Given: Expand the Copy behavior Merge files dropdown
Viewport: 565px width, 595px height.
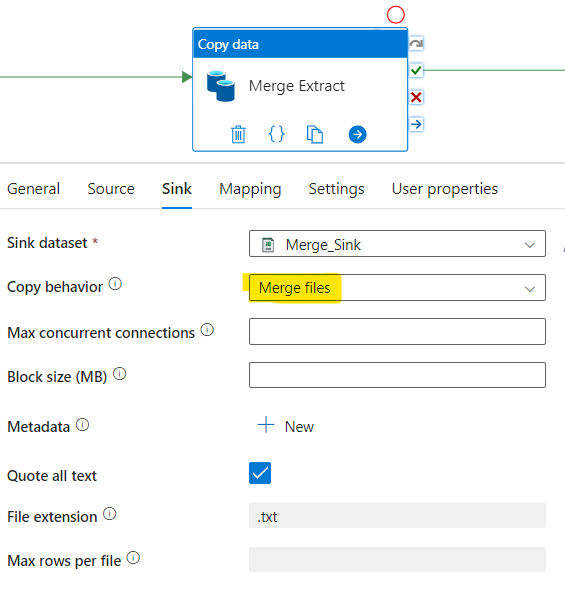Looking at the screenshot, I should click(397, 288).
